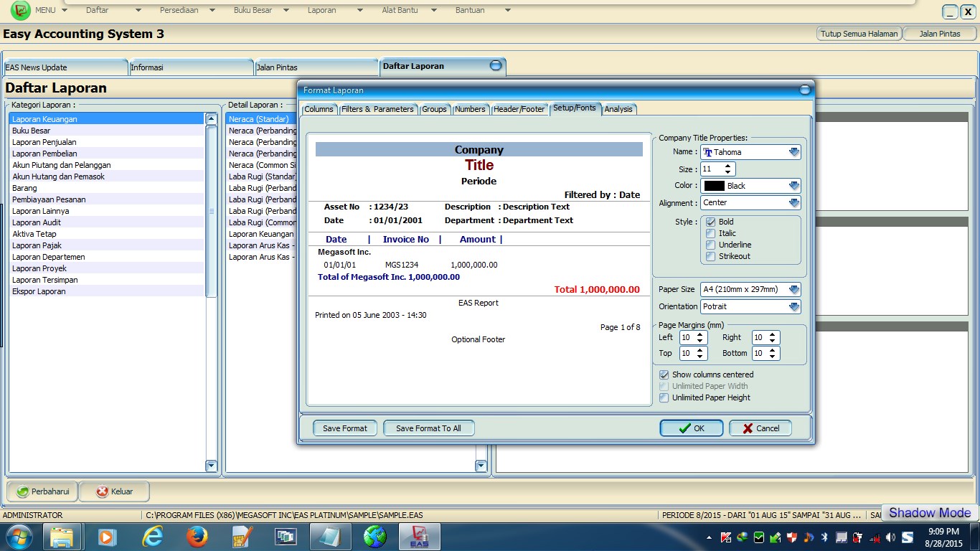Switch to the EAS taskbar icon

[420, 537]
